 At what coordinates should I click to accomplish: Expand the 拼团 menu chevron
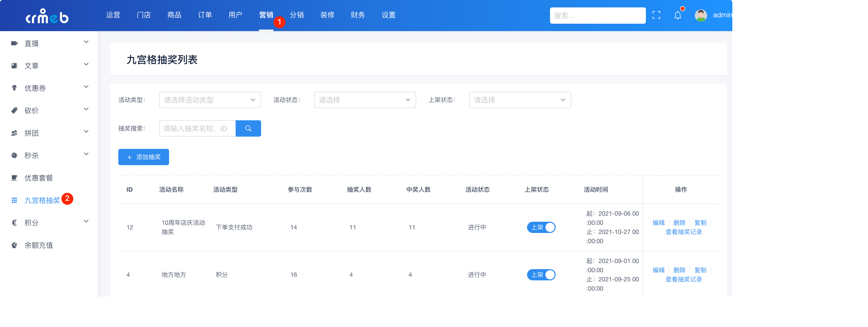pyautogui.click(x=86, y=131)
